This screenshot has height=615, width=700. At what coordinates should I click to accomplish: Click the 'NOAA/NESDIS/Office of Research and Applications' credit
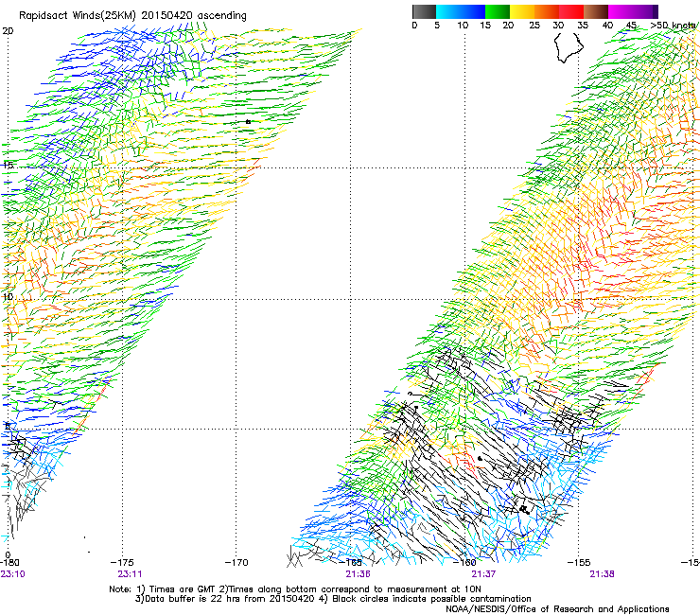click(557, 609)
